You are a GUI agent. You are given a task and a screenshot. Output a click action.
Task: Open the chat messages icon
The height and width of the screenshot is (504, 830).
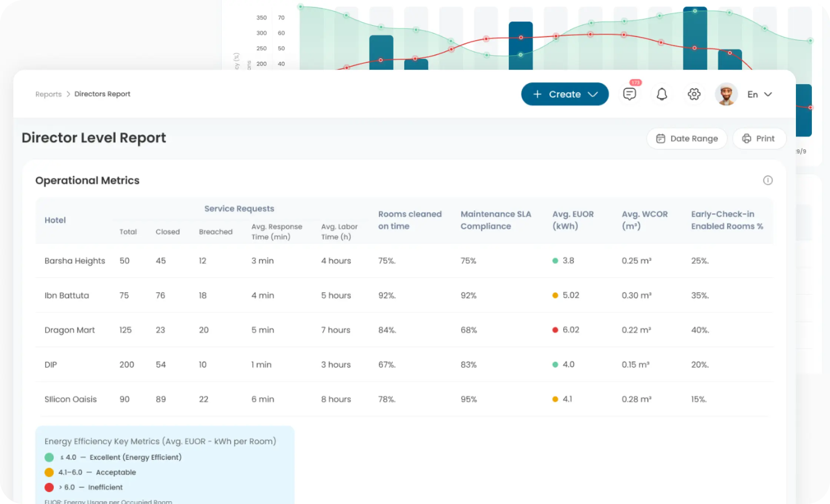click(629, 94)
